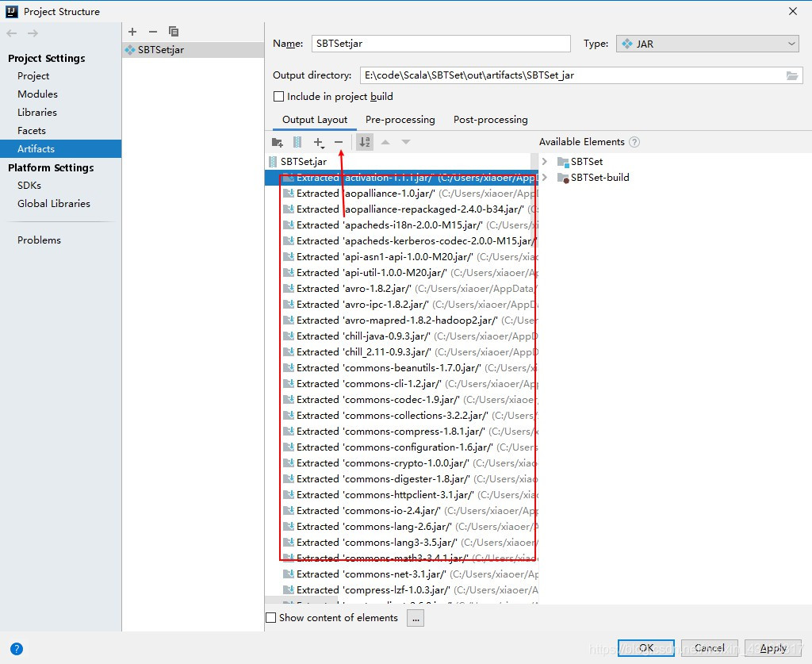
Task: Add copy of element in output layout
Action: point(319,142)
